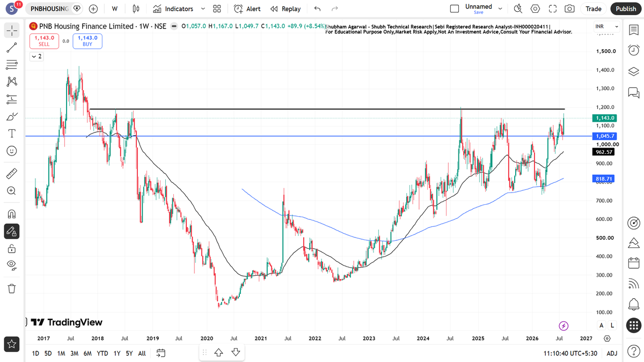Toggle magnet mode for drawings

pos(12,214)
